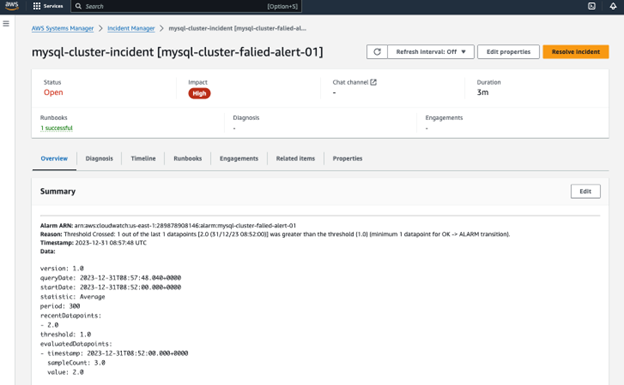Click the incident title heading
The height and width of the screenshot is (385, 624).
coord(177,52)
